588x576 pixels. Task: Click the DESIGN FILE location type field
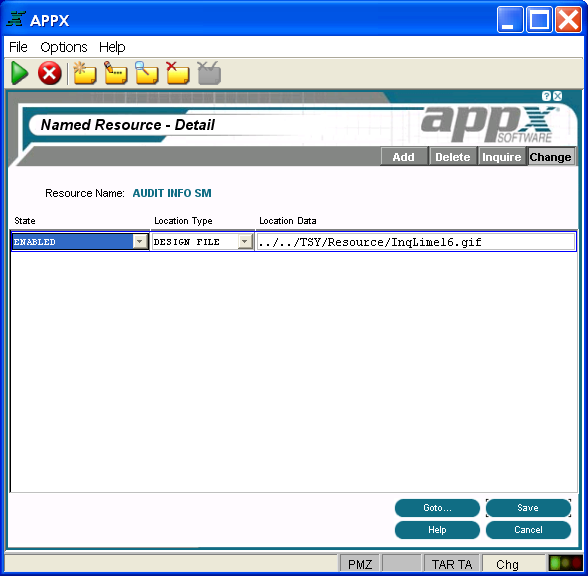(x=202, y=242)
